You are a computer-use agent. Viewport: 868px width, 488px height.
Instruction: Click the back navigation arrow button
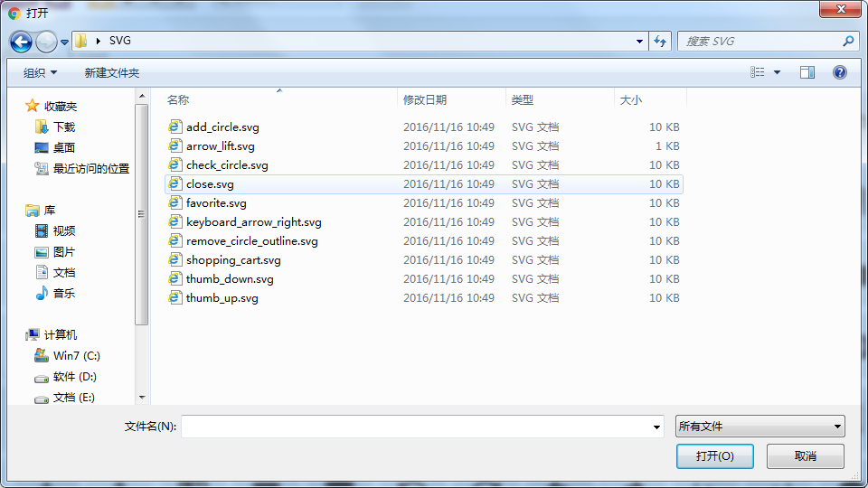coord(22,42)
